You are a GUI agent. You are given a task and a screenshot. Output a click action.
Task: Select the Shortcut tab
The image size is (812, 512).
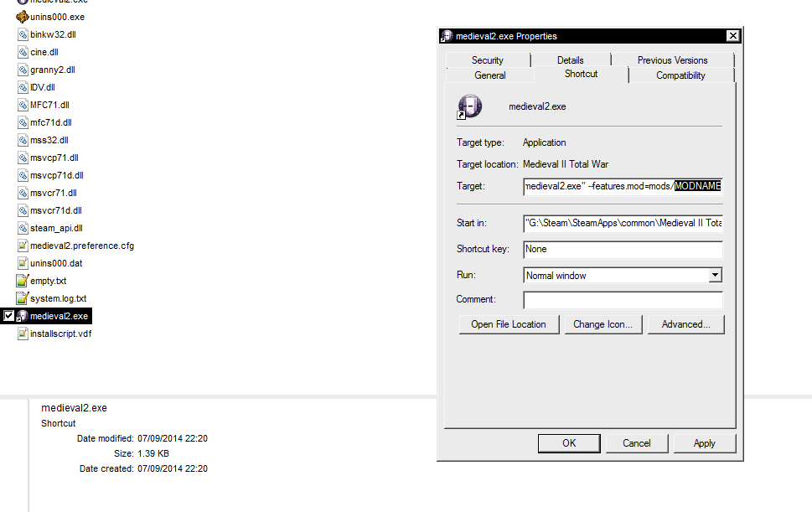tap(581, 74)
